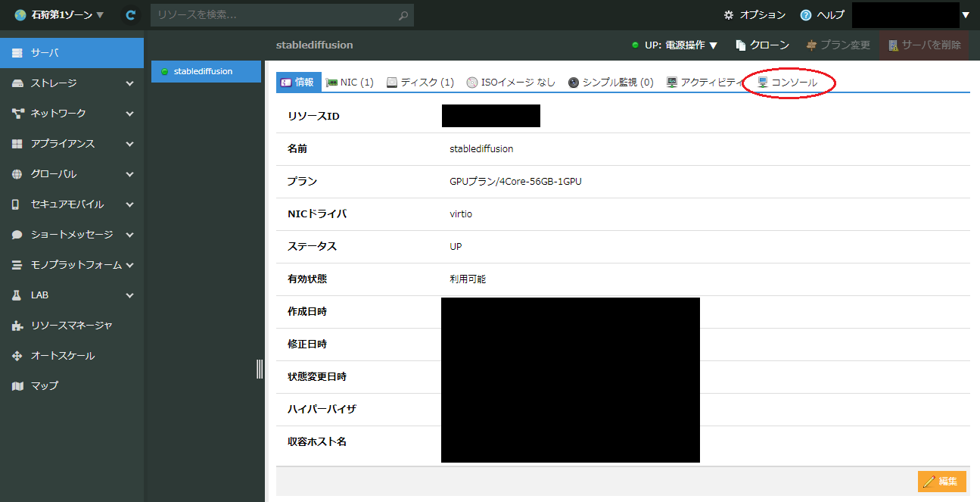Click the クローン server button
Viewport: 980px width, 502px height.
pos(762,45)
